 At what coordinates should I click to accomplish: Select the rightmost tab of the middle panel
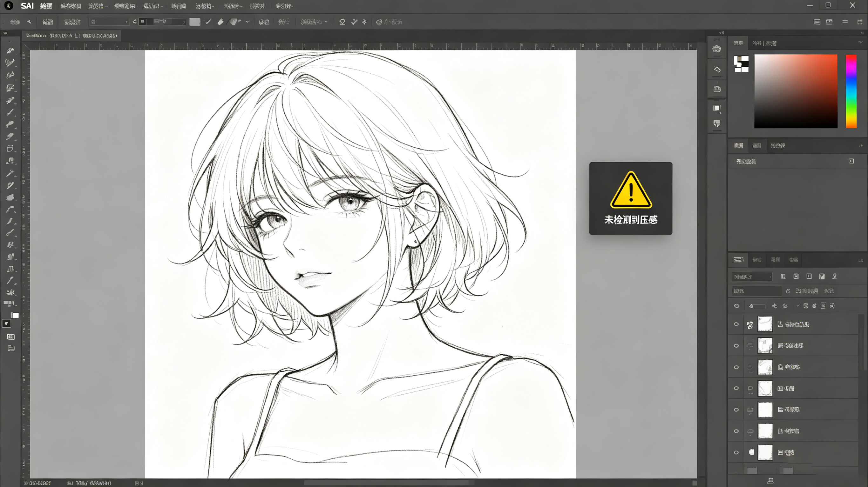(778, 146)
